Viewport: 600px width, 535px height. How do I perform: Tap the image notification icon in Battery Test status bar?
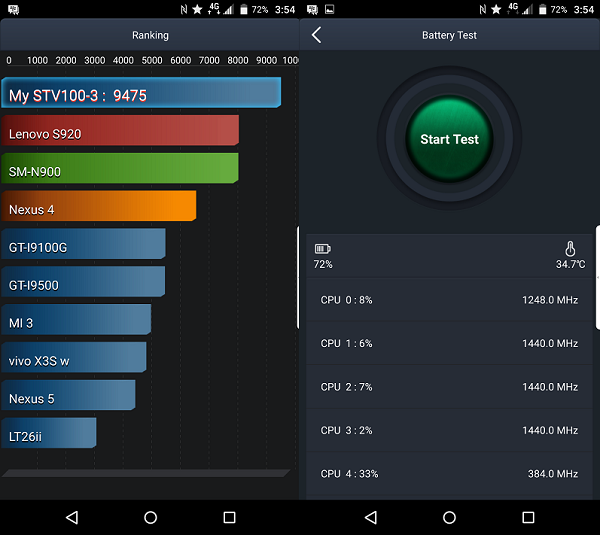[x=329, y=9]
